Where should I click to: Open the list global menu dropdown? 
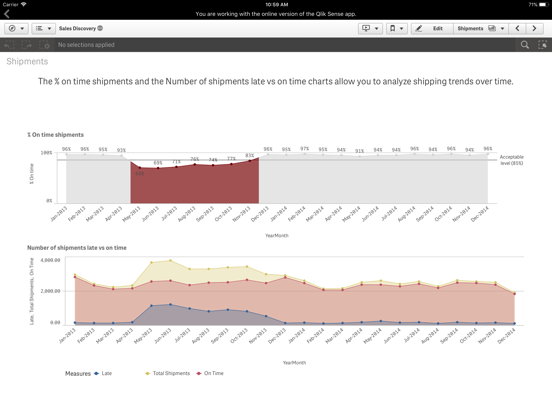(x=43, y=29)
